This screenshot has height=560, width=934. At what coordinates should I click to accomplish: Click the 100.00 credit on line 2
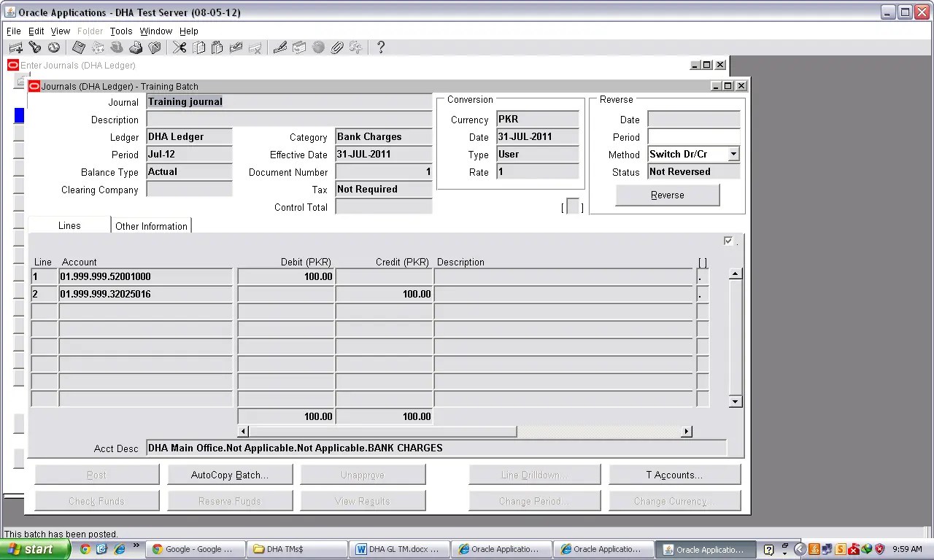click(385, 294)
